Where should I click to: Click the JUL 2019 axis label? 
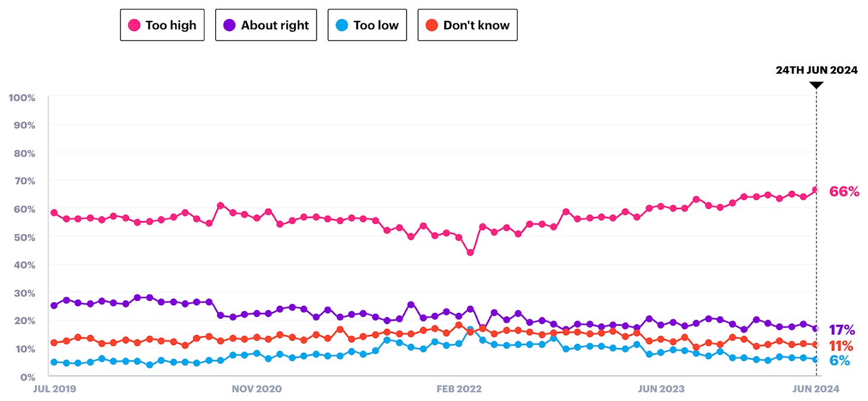56,388
